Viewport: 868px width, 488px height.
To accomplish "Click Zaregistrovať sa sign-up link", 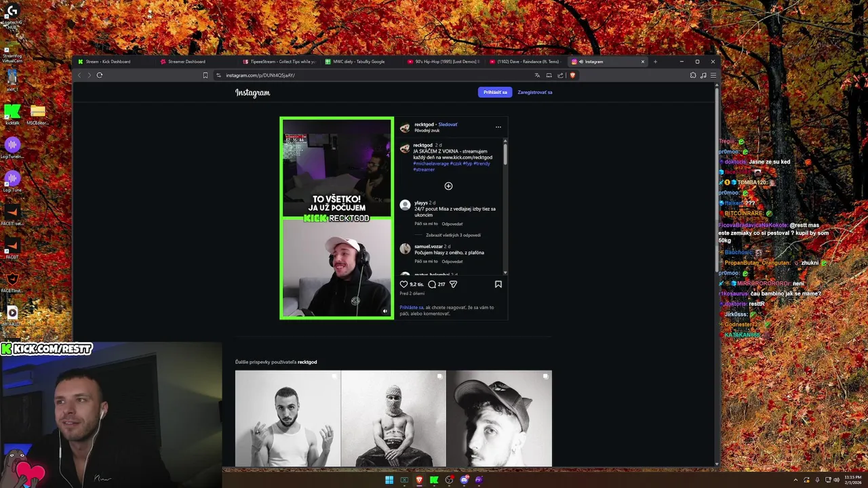I will pyautogui.click(x=535, y=92).
